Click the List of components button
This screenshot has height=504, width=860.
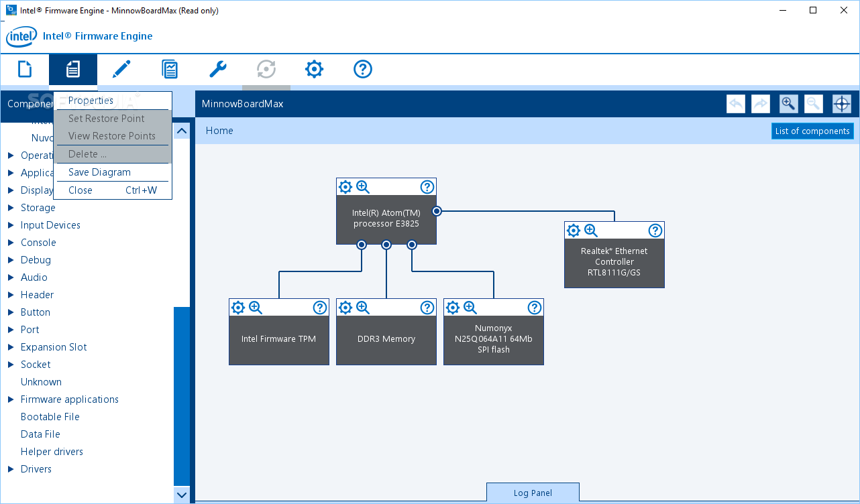click(812, 131)
